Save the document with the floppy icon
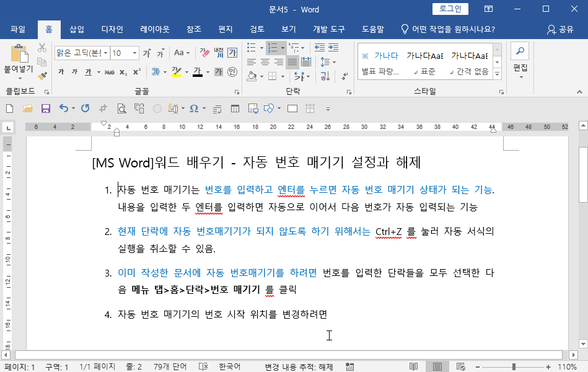The width and height of the screenshot is (588, 372). click(x=46, y=109)
